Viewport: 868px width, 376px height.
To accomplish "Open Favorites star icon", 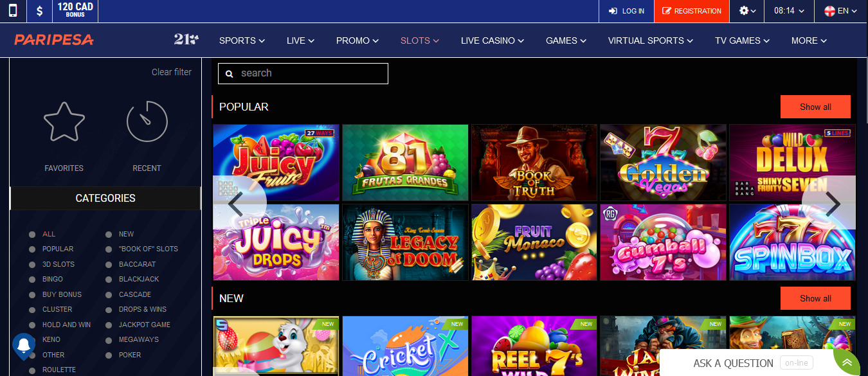I will [x=64, y=121].
